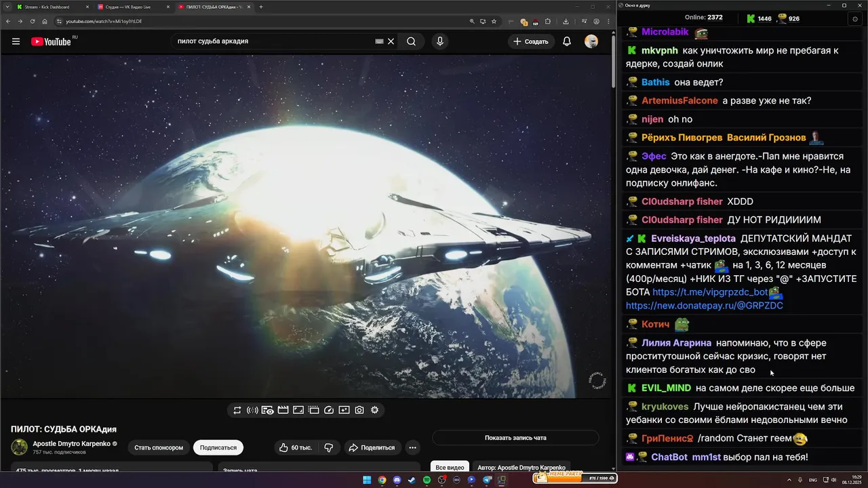The height and width of the screenshot is (488, 868).
Task: Open the new.donatepay.ru/@GRPZDC link in chat
Action: pyautogui.click(x=705, y=306)
